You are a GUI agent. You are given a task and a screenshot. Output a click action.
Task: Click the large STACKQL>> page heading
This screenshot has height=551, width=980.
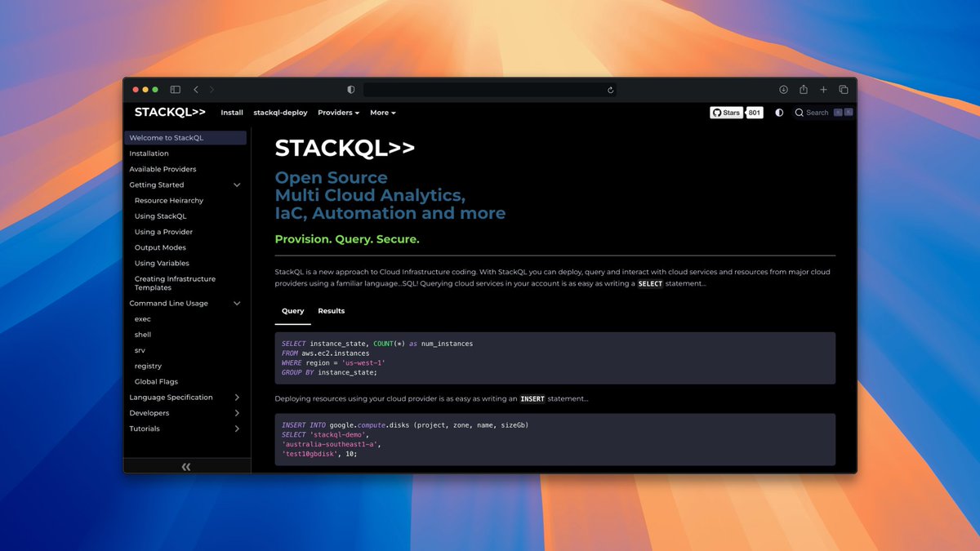(x=345, y=148)
